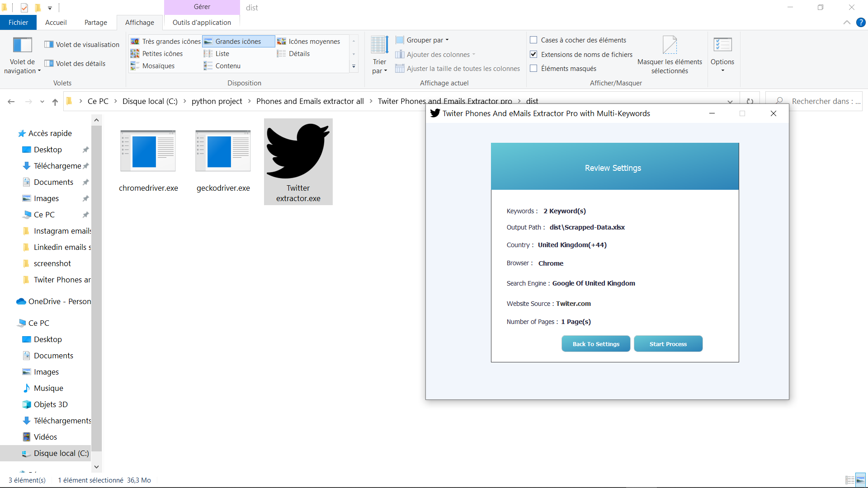Click the Up arrow navigation icon
This screenshot has width=868, height=488.
(55, 102)
